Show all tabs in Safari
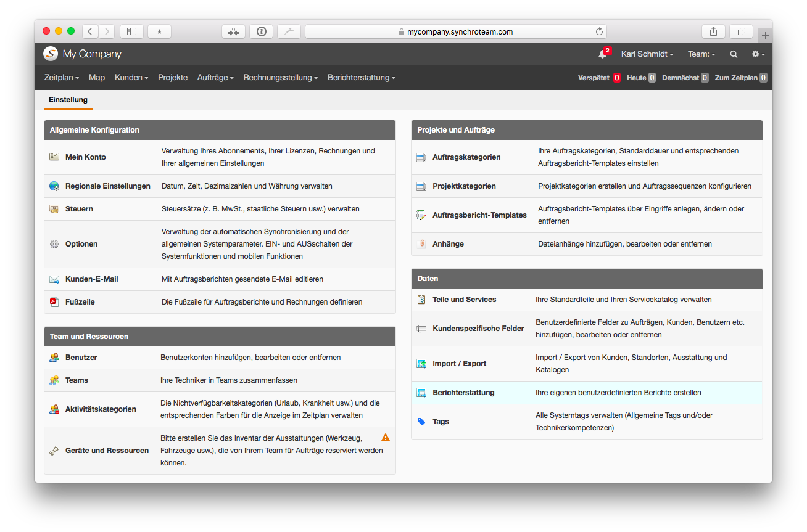 click(741, 31)
